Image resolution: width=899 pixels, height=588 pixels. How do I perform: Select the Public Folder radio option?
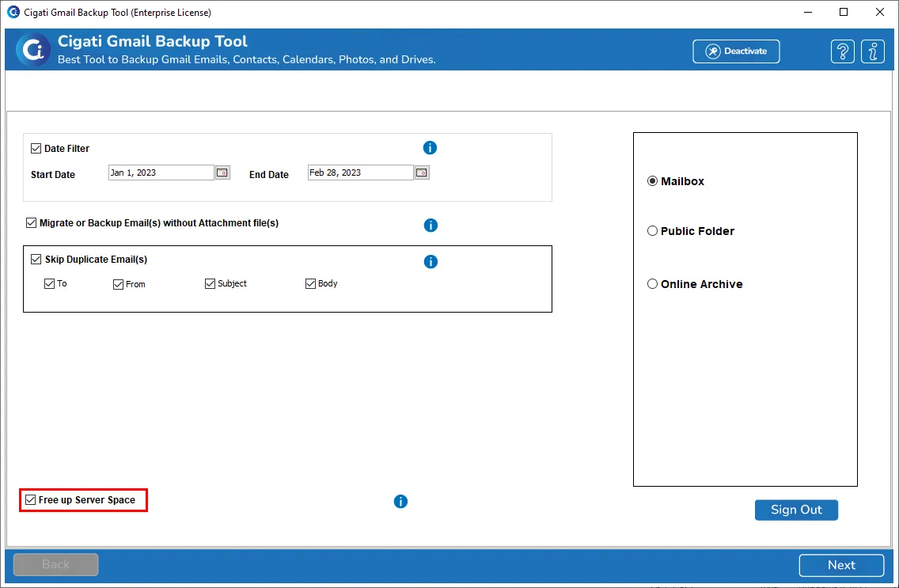click(652, 231)
